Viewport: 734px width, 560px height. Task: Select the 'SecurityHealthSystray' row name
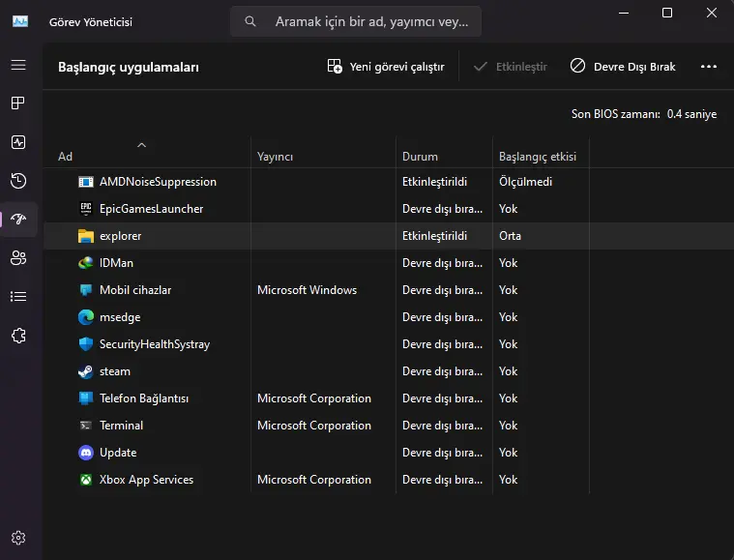click(155, 344)
